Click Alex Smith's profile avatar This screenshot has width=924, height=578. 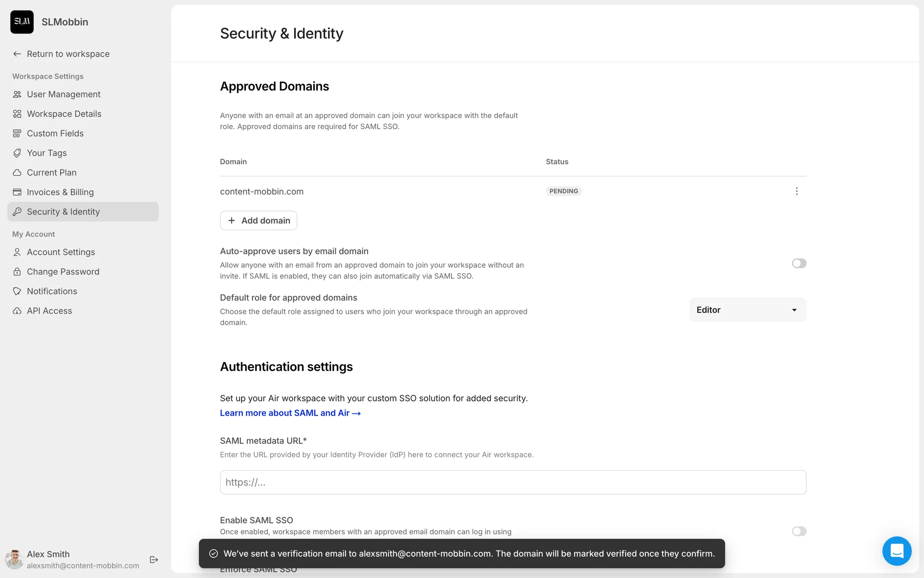[x=14, y=559]
